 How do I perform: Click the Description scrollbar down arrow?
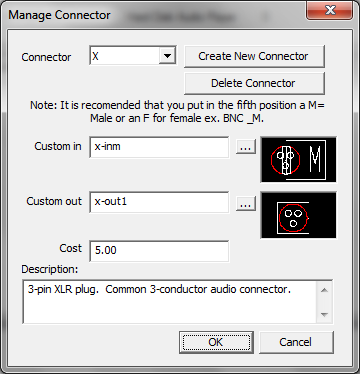pyautogui.click(x=324, y=314)
